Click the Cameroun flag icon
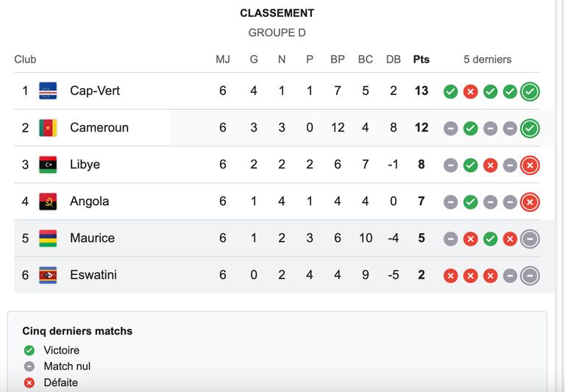Viewport: 565px width, 392px height. point(48,127)
